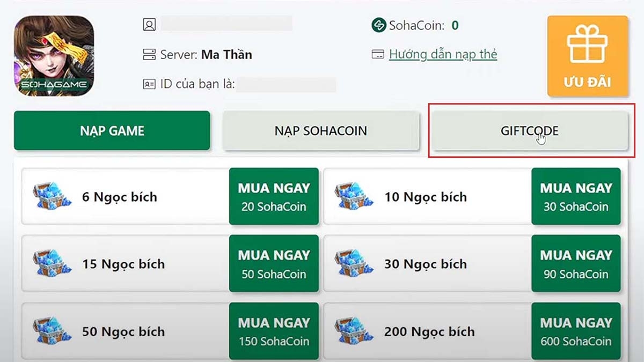
Task: Buy 30 Ngọc bích for 90 SohaCoin
Action: [x=576, y=263]
